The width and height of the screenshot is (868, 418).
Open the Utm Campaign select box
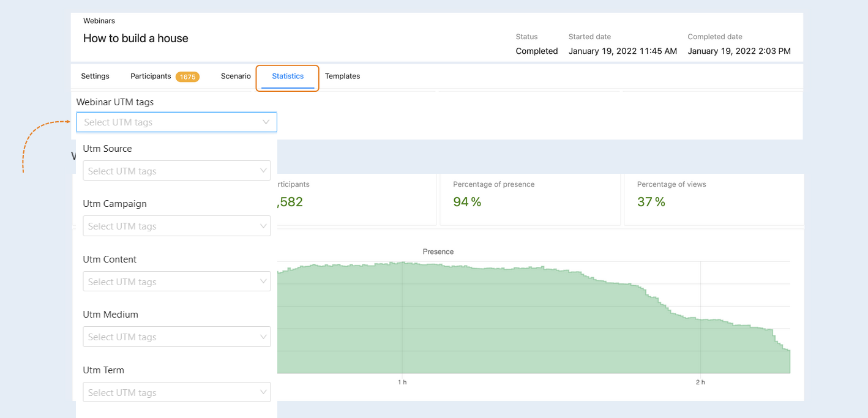(x=177, y=226)
